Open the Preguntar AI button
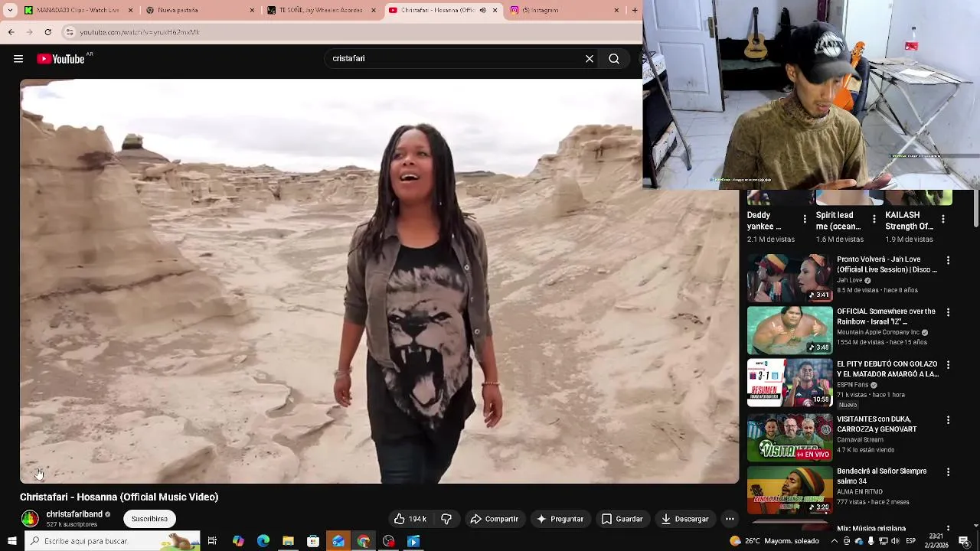This screenshot has width=980, height=551. [560, 519]
